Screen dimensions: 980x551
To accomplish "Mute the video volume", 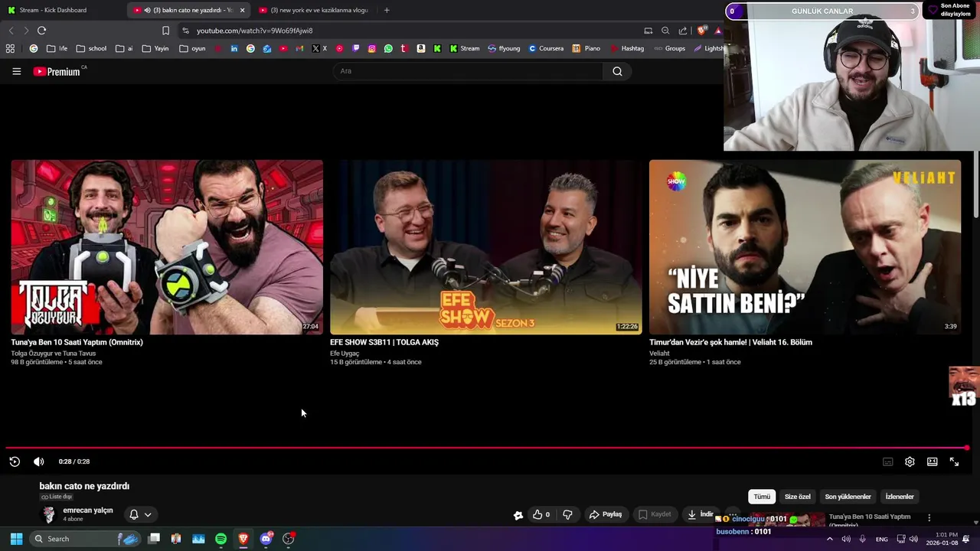I will pos(39,461).
